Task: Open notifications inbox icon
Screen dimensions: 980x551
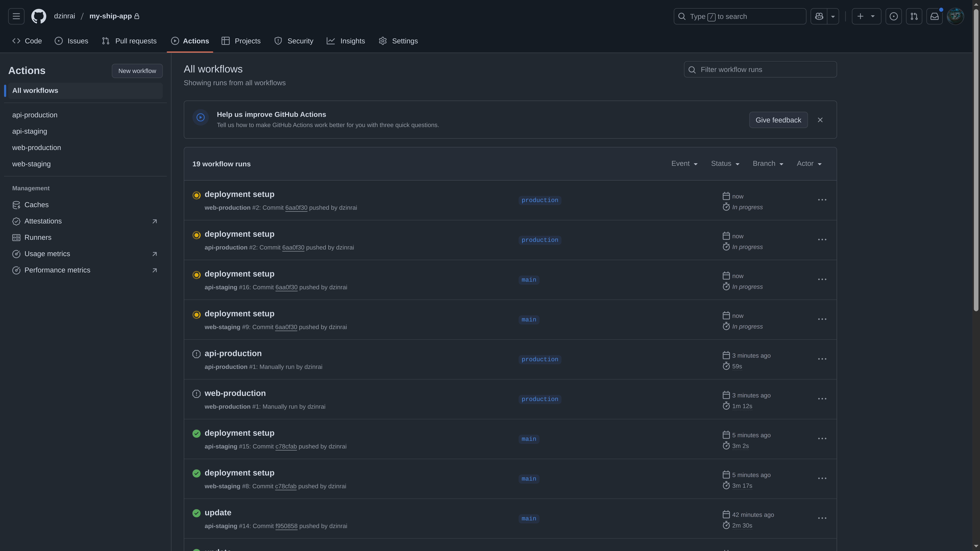Action: click(x=934, y=16)
